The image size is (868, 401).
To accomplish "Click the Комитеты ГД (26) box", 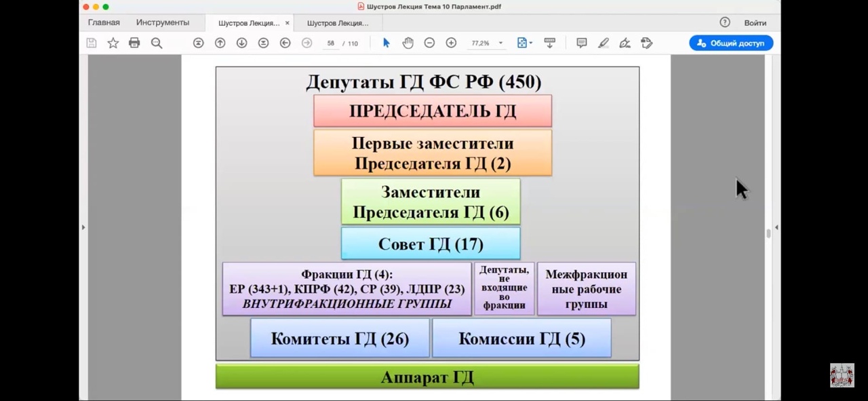I will pyautogui.click(x=340, y=338).
